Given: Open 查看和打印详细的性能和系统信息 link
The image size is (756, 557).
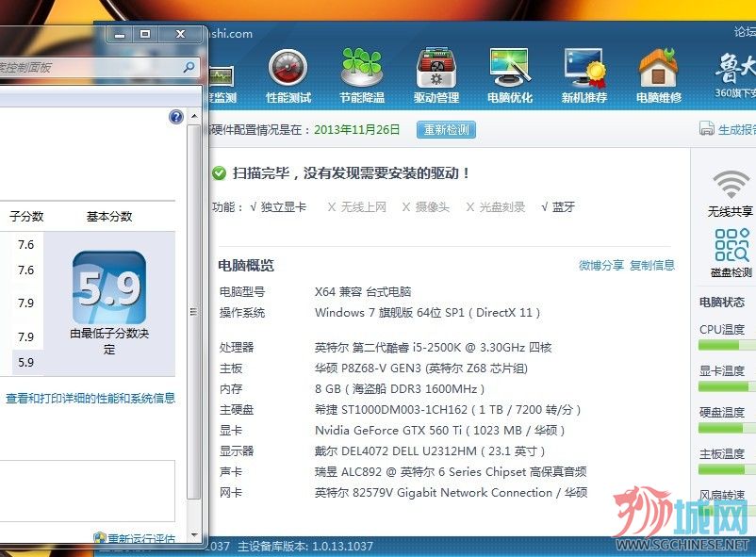Looking at the screenshot, I should coord(90,399).
